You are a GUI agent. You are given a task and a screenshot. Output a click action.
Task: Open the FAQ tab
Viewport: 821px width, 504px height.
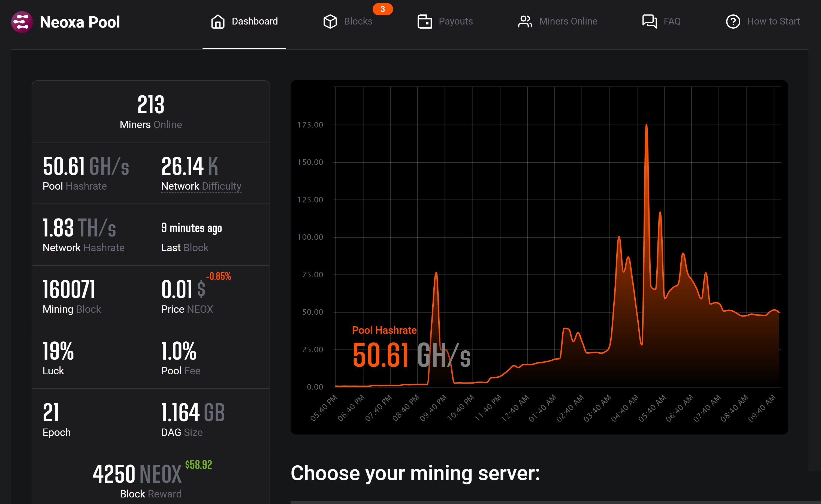point(672,22)
